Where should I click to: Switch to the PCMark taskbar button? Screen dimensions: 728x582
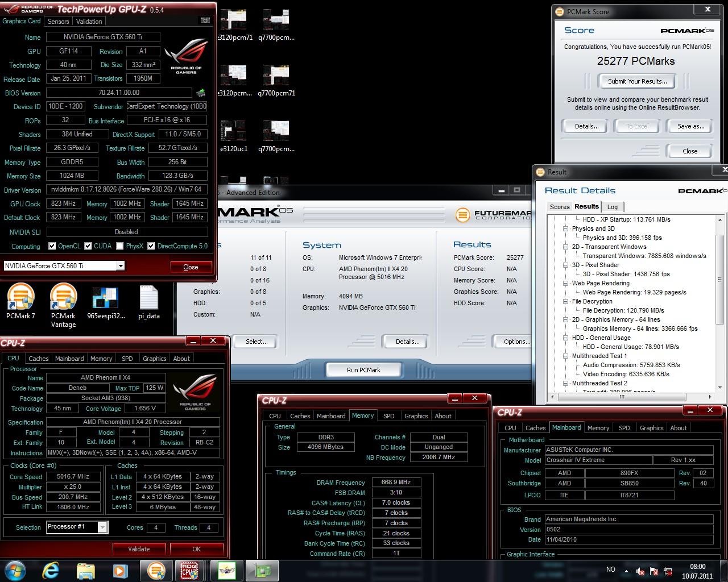[156, 570]
